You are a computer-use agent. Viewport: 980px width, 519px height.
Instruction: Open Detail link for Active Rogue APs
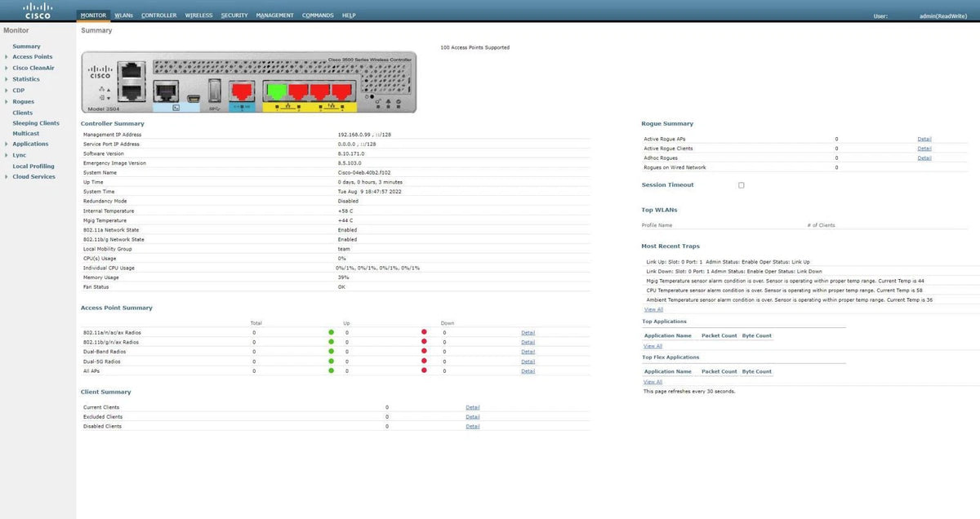(924, 139)
